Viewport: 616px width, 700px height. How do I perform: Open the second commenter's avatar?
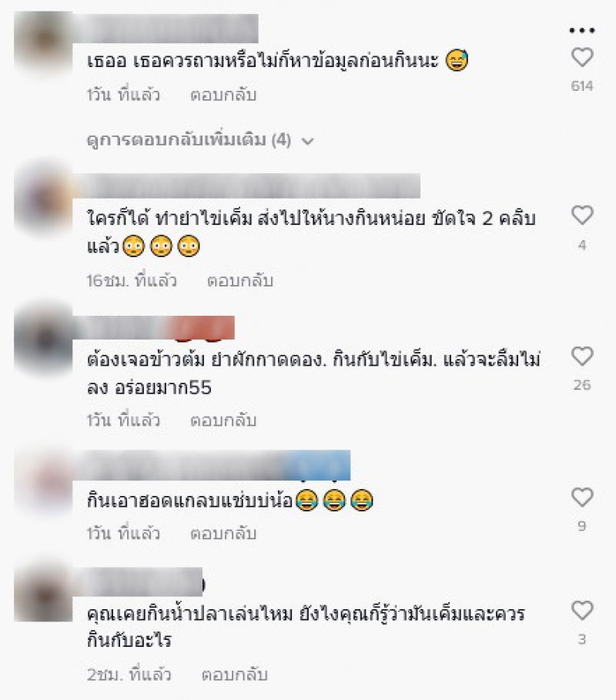[x=43, y=201]
